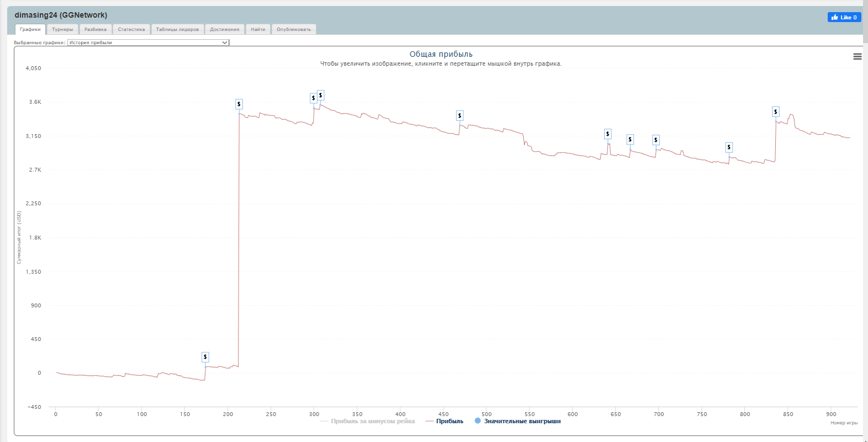Click the $ win marker near game 666
This screenshot has width=868, height=442.
click(x=630, y=139)
